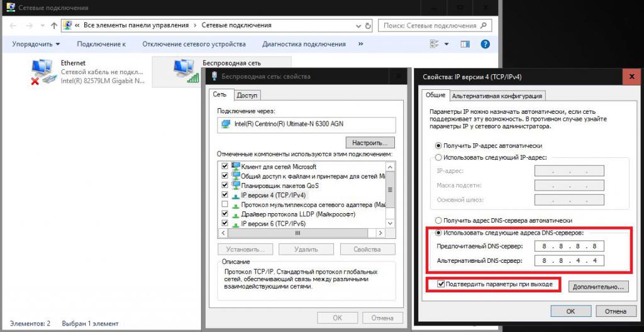This screenshot has height=332, width=644.
Task: Toggle the preview pane icon
Action: [465, 44]
